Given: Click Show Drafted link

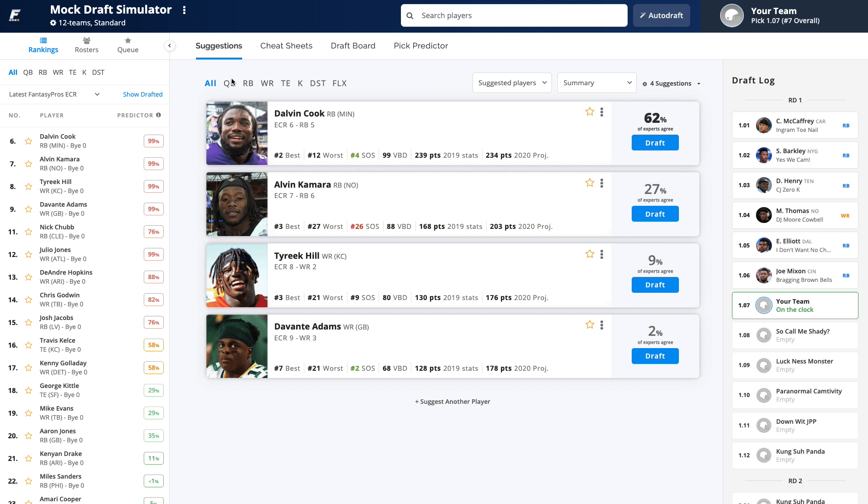Looking at the screenshot, I should click(x=143, y=94).
